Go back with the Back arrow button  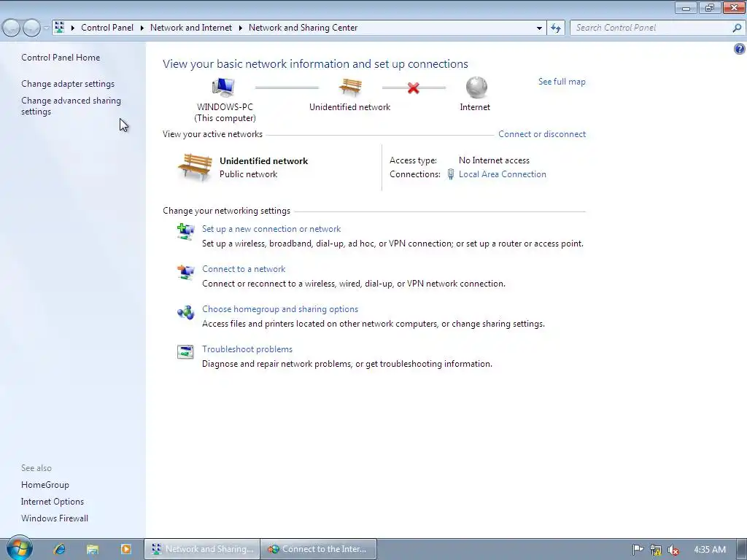click(x=12, y=28)
